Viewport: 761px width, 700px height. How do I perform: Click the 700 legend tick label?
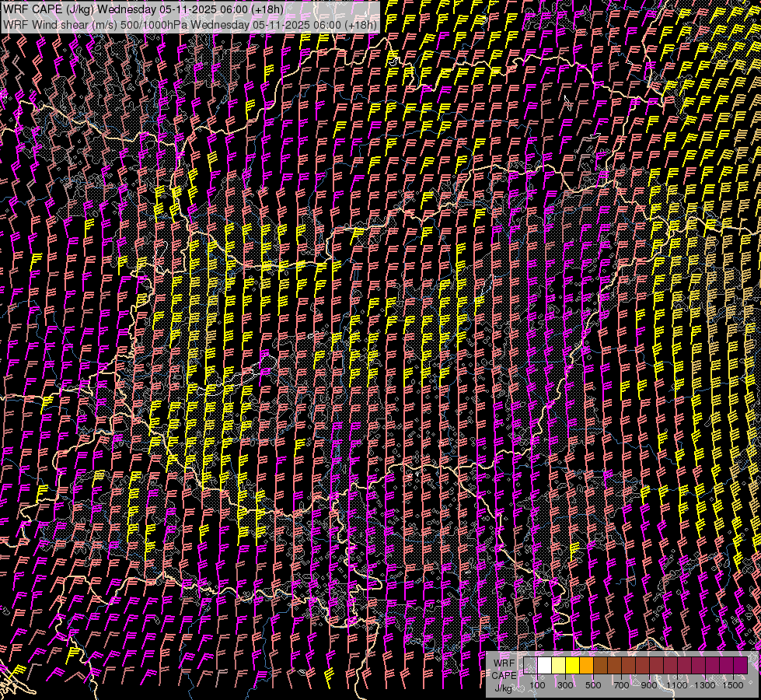(x=621, y=685)
